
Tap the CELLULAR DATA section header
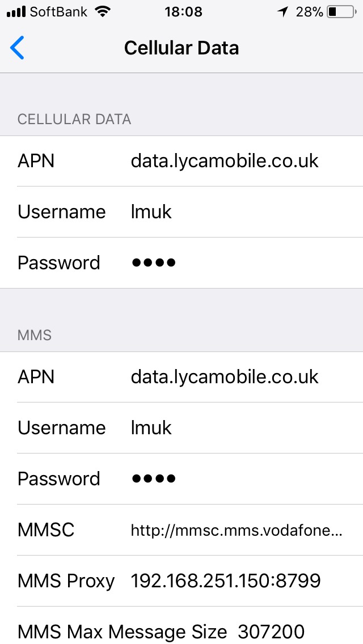[x=74, y=120]
